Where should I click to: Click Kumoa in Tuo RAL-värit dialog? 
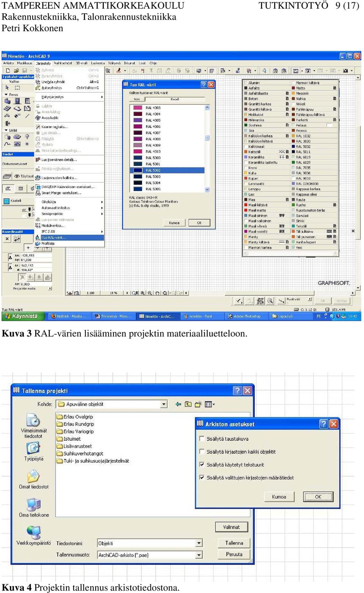tap(174, 223)
